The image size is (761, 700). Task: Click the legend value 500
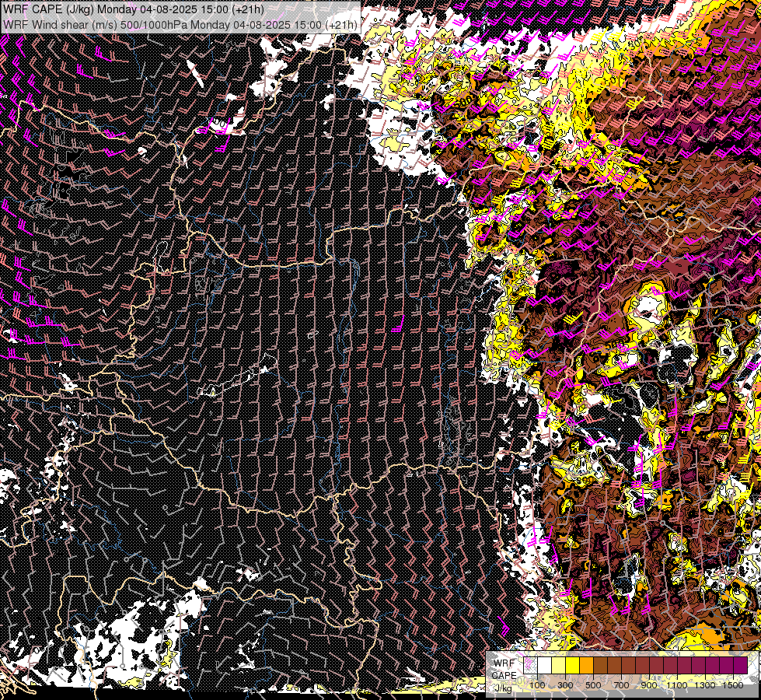(594, 685)
